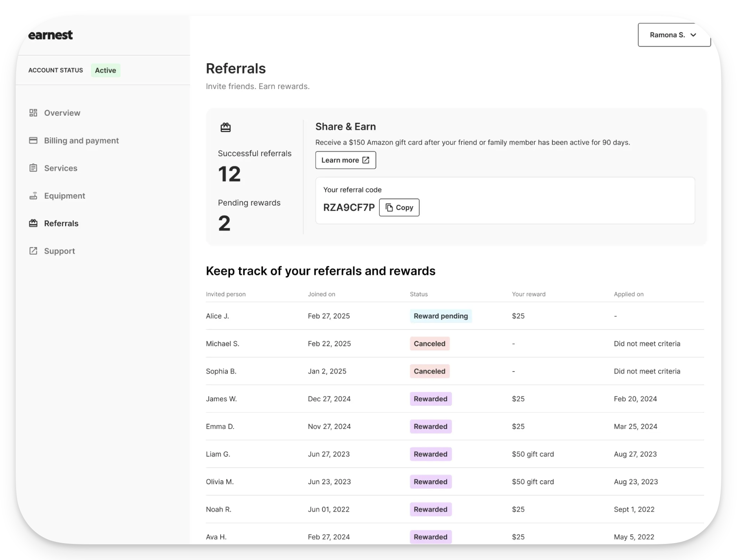Copy the referral code
This screenshot has height=560, width=737.
click(399, 207)
